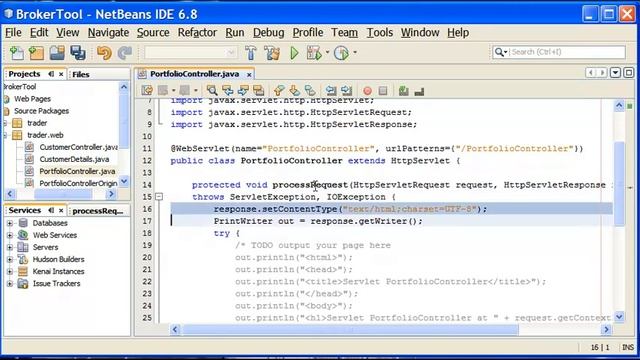Expand the Databases node

pyautogui.click(x=10, y=223)
